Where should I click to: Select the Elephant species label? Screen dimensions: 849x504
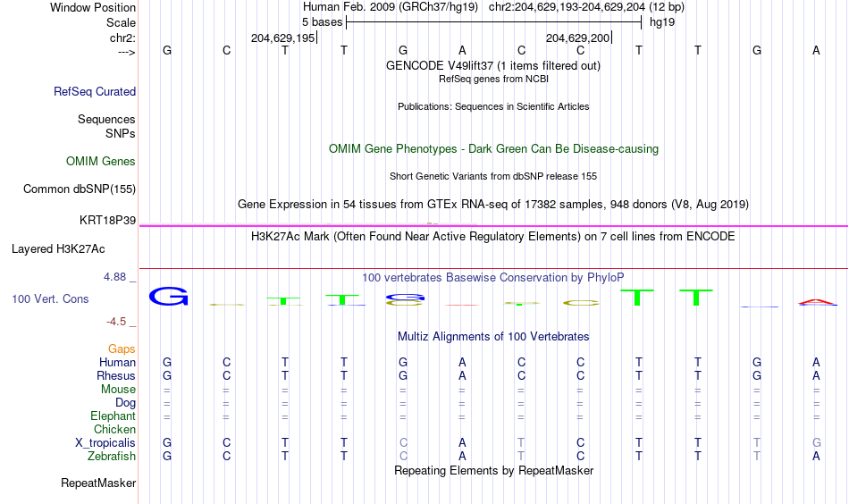pyautogui.click(x=113, y=416)
